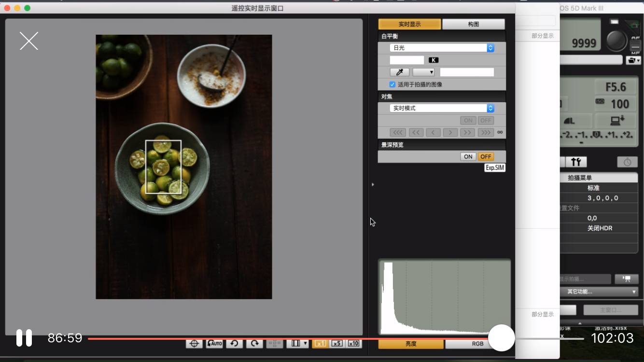Click the exposure compensation scale

click(599, 136)
